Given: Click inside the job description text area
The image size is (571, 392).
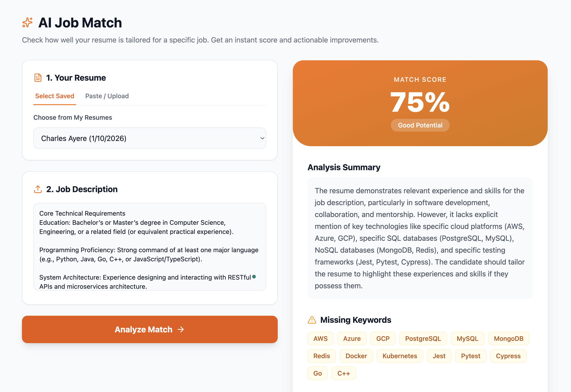Looking at the screenshot, I should (150, 246).
